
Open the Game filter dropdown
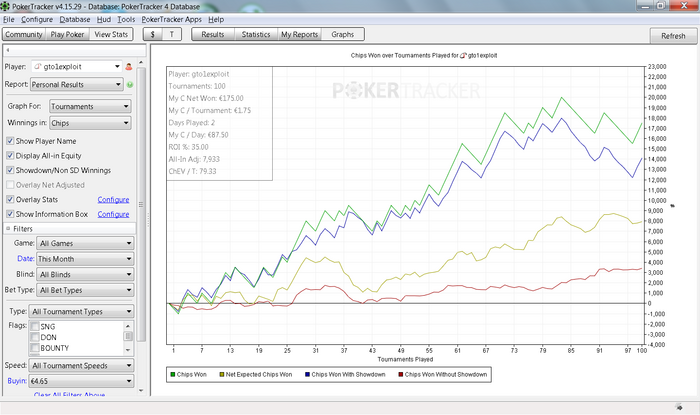[x=85, y=243]
